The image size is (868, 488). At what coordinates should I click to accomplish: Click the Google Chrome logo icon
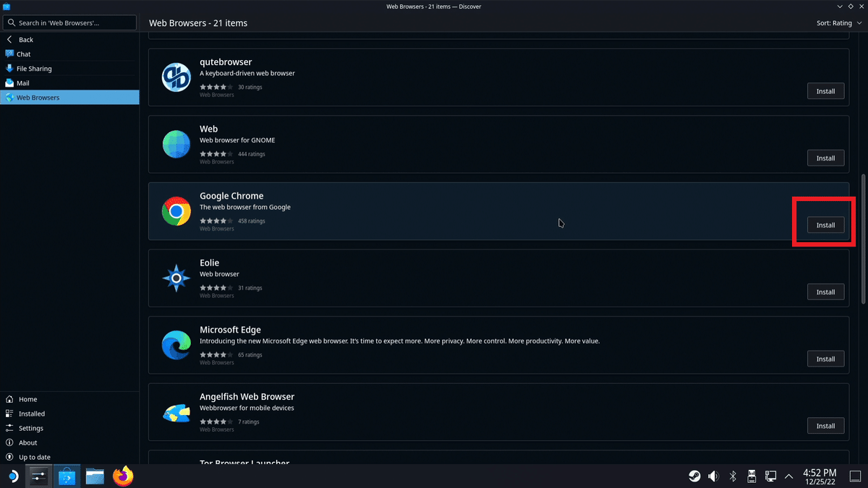176,211
